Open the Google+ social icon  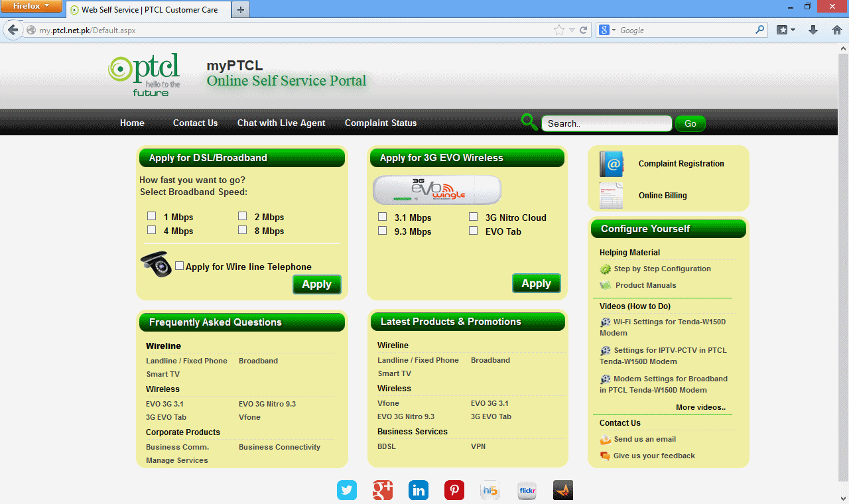(383, 489)
